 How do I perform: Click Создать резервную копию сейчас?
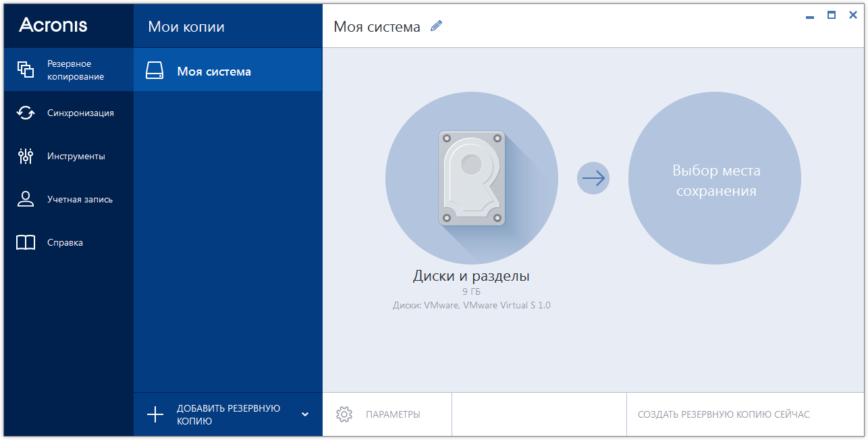click(726, 414)
